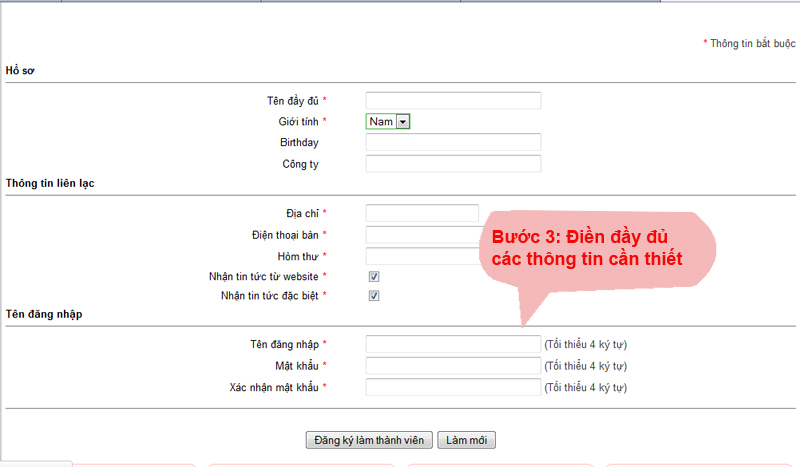800x467 pixels.
Task: Focus the Công ty text box
Action: 453,164
